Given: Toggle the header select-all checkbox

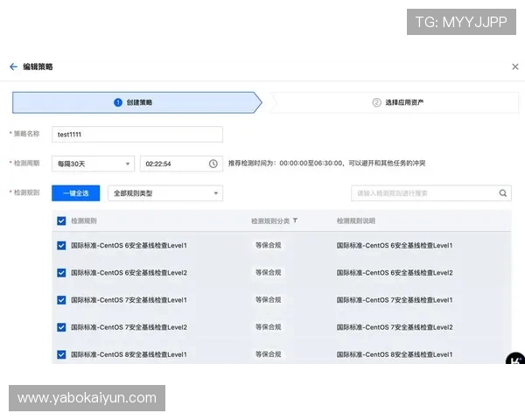Looking at the screenshot, I should tap(61, 220).
